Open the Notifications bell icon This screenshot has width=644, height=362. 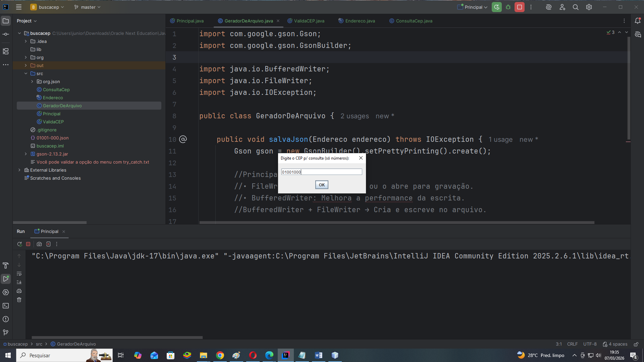(x=638, y=21)
